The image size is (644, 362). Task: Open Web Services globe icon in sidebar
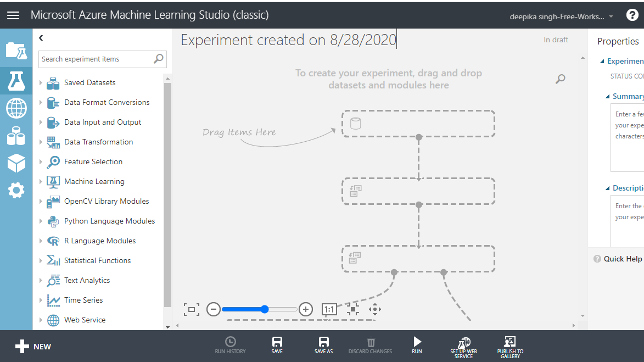point(16,108)
